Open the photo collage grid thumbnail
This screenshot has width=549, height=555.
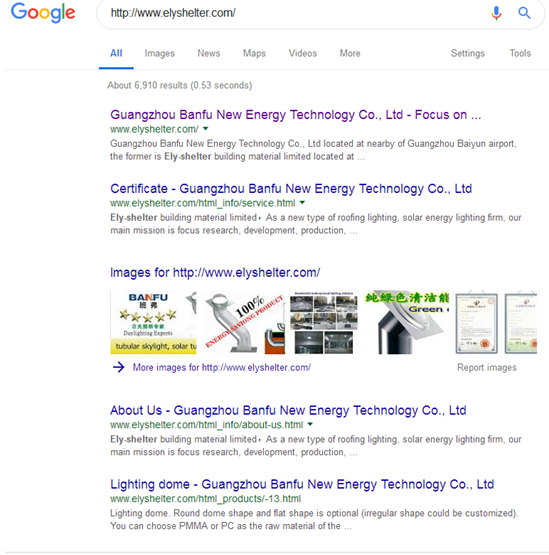[x=324, y=322]
